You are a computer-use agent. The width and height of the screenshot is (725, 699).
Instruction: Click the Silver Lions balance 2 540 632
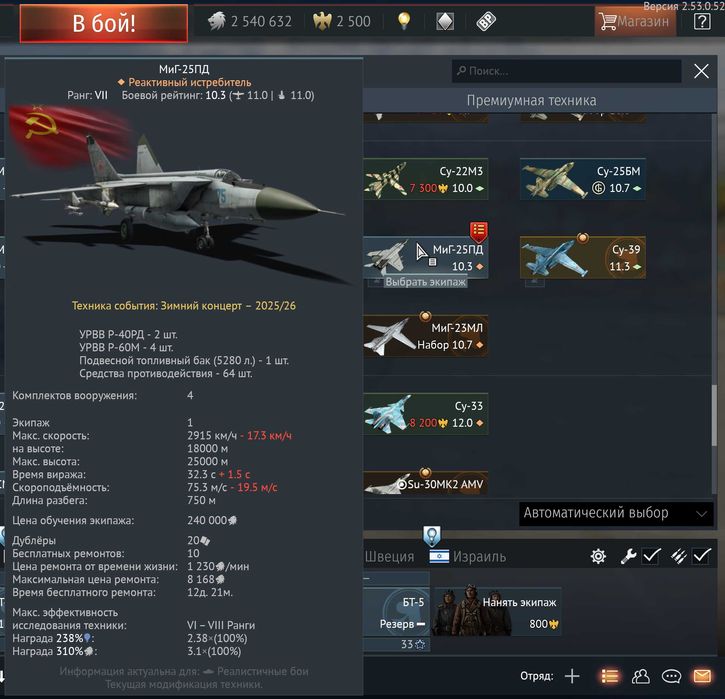(x=250, y=21)
